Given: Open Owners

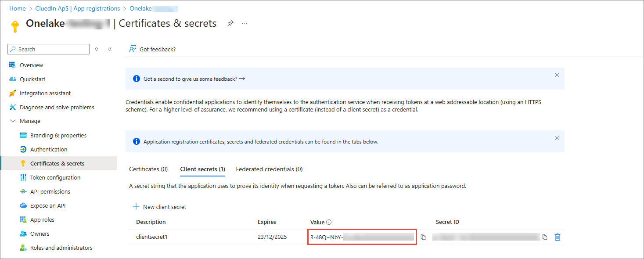Looking at the screenshot, I should point(40,234).
